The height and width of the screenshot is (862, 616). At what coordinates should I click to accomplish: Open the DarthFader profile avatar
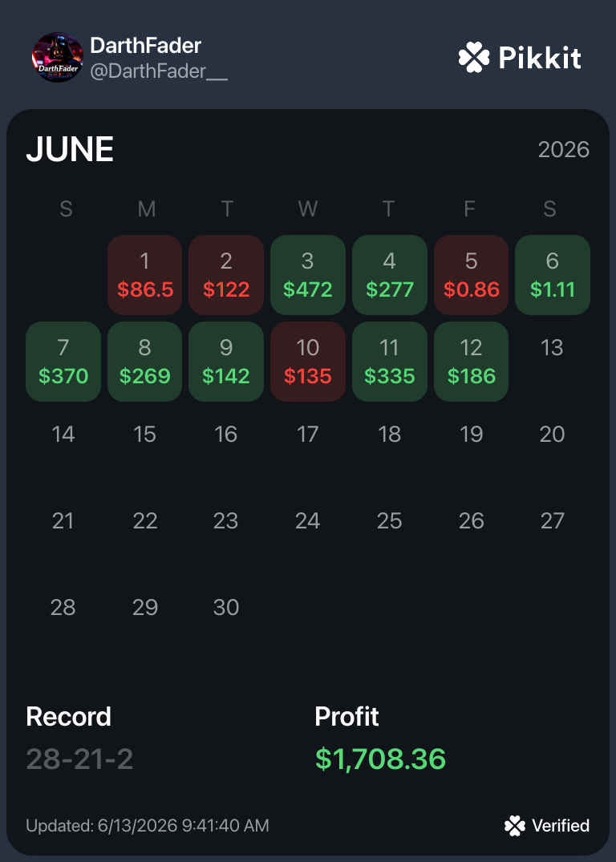58,57
